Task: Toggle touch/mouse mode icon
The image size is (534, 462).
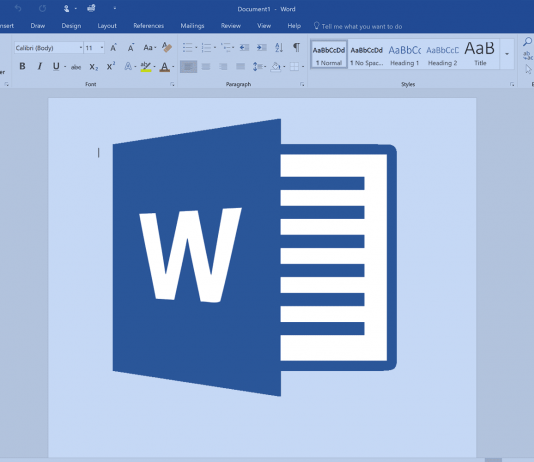Action: [x=66, y=9]
